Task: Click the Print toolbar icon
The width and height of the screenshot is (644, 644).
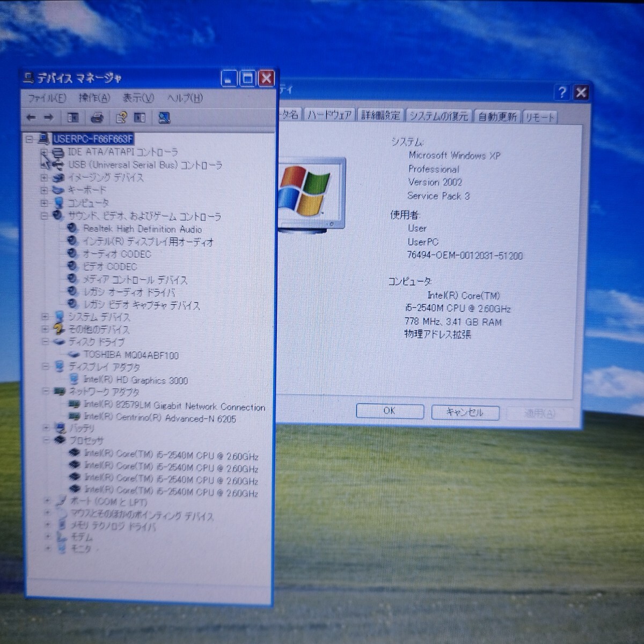Action: [x=97, y=118]
